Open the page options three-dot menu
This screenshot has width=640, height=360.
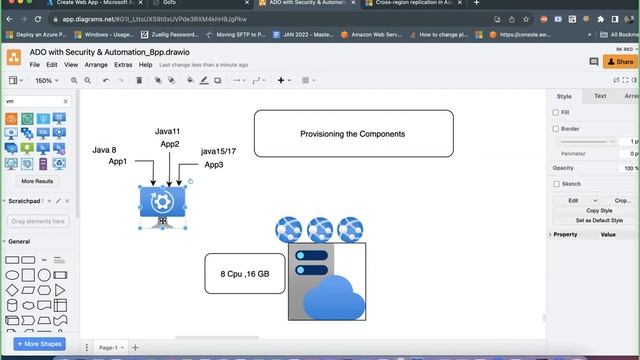point(87,347)
